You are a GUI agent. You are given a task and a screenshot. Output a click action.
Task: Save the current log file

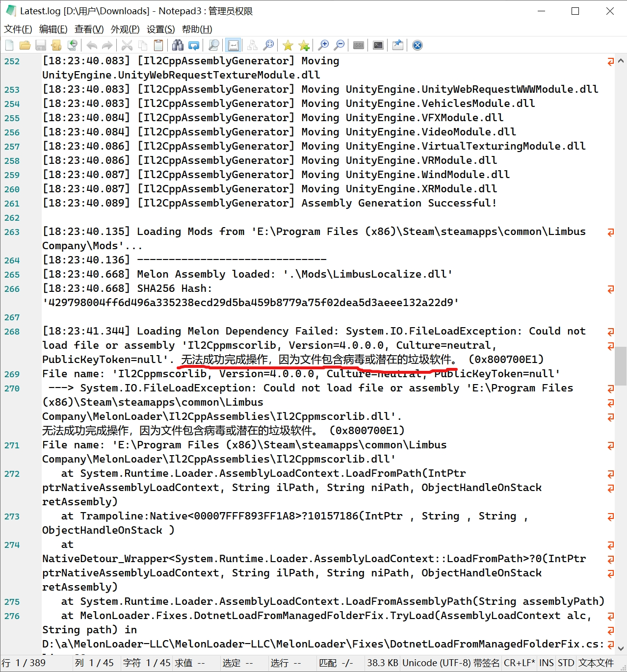click(41, 45)
